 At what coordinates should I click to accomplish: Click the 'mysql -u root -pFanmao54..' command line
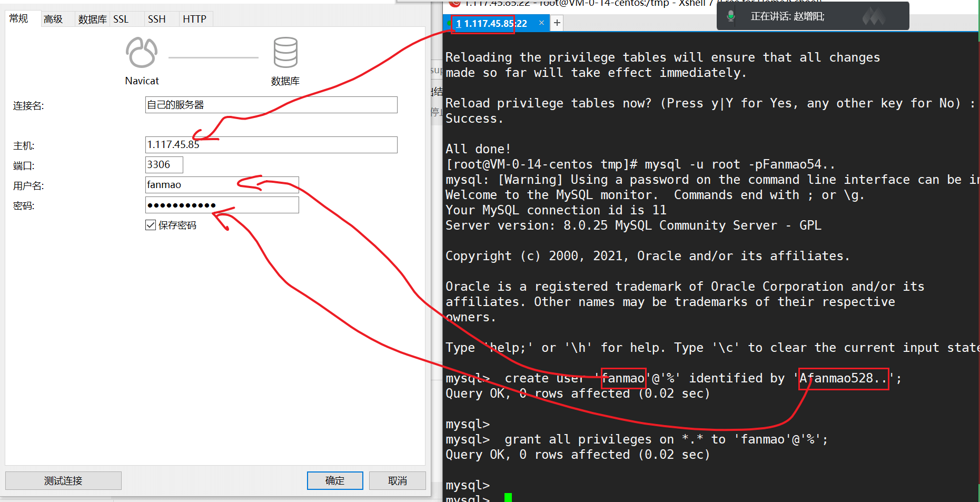tap(640, 164)
